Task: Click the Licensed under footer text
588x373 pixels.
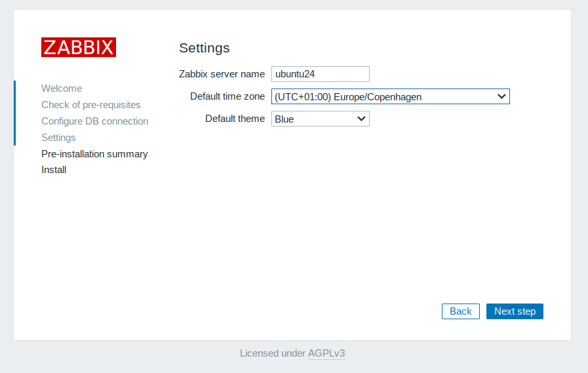Action: tap(272, 353)
